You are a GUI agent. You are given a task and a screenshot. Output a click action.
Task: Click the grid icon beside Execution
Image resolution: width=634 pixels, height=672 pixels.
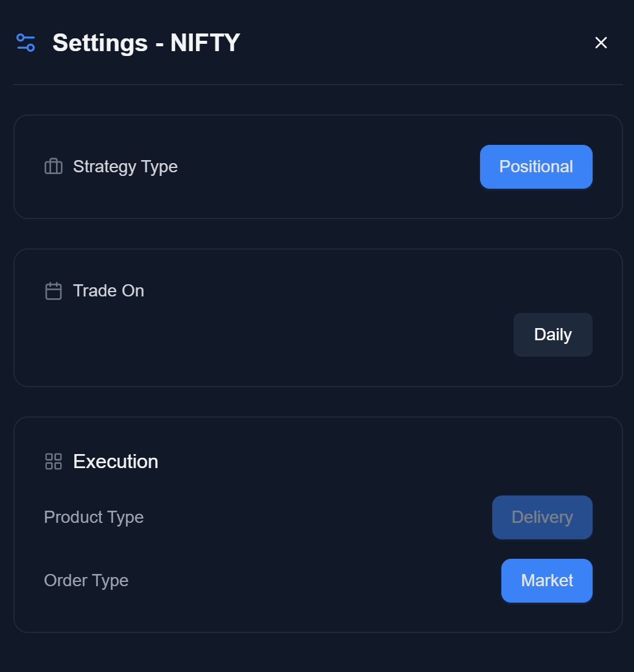coord(54,461)
